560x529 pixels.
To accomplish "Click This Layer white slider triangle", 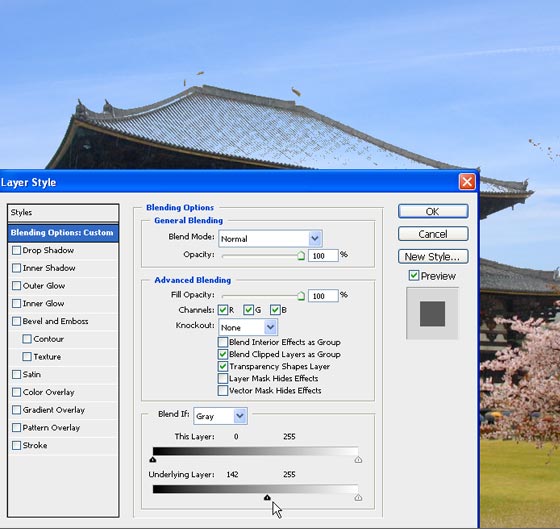I will click(358, 459).
